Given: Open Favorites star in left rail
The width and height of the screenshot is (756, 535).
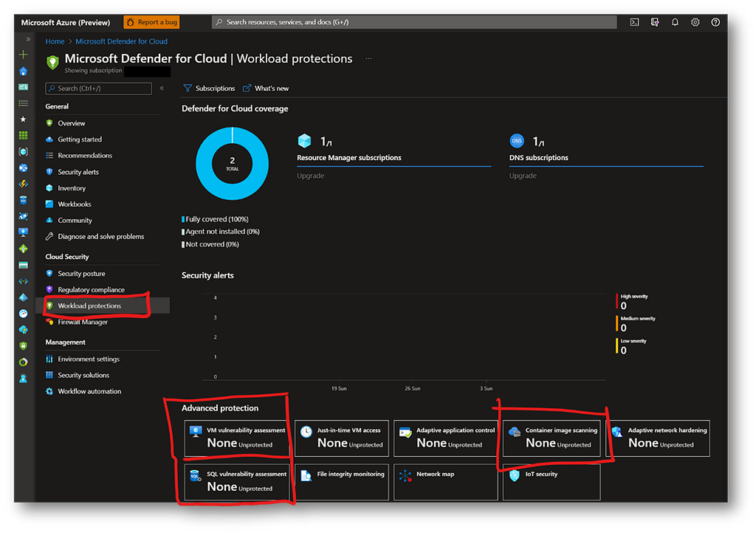Looking at the screenshot, I should coord(23,119).
